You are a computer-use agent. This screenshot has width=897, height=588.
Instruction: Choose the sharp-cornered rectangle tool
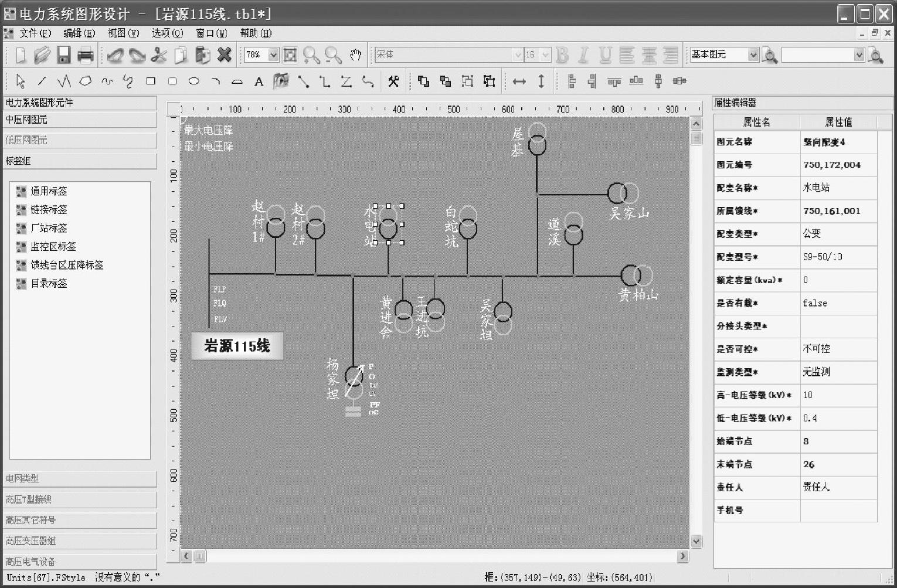coord(151,81)
